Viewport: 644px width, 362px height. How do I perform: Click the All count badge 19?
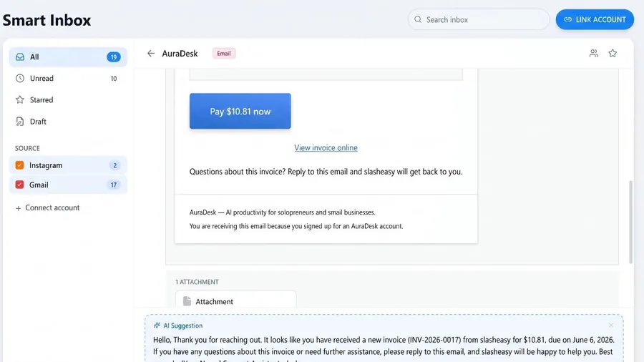click(114, 57)
